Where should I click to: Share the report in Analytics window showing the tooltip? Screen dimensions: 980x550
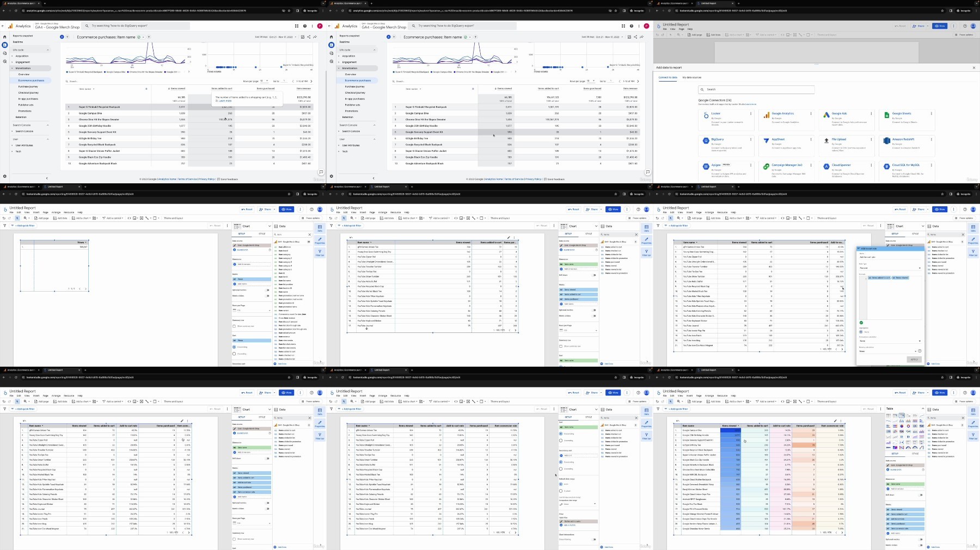point(309,37)
